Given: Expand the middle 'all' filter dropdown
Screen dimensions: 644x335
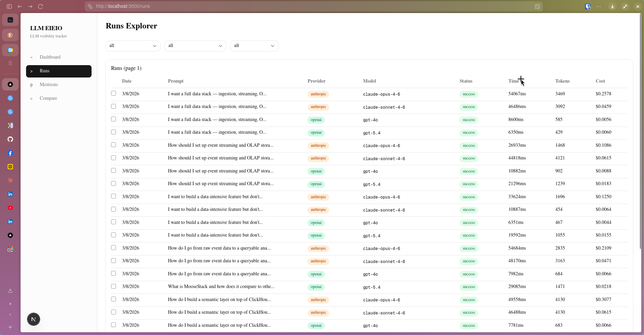Looking at the screenshot, I should (x=195, y=46).
